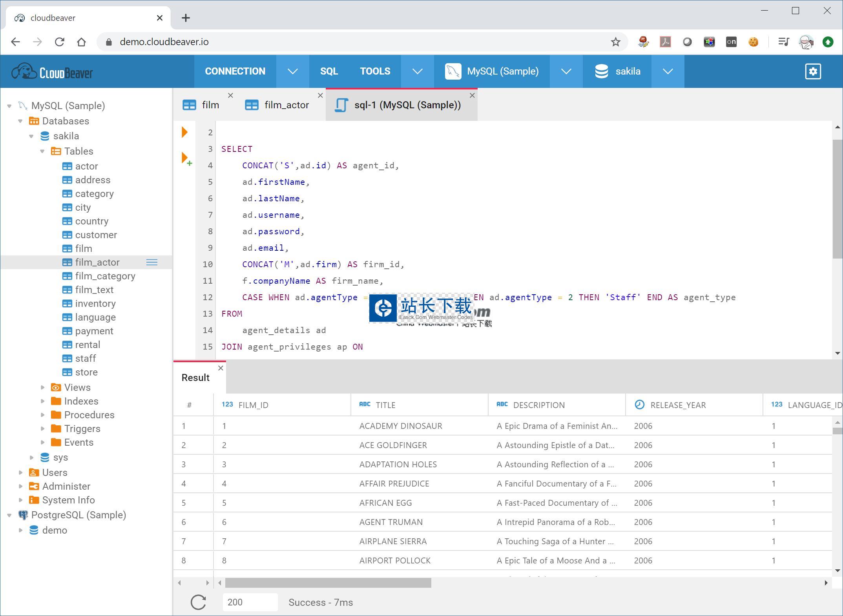Click the row limit field showing 200
This screenshot has height=616, width=843.
pos(250,602)
